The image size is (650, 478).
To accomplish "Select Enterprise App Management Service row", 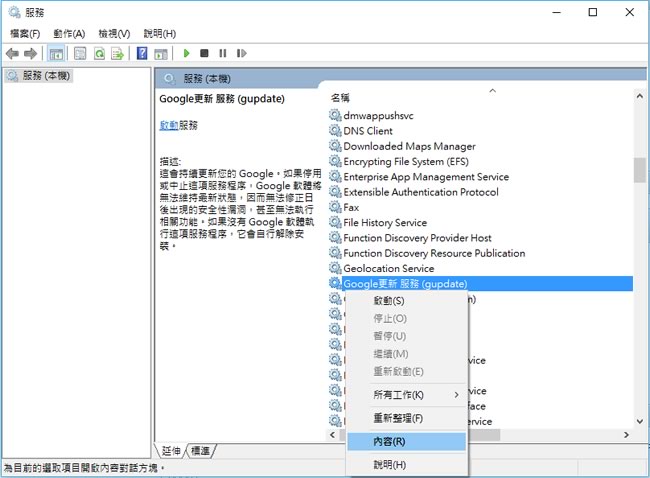I will (x=481, y=177).
